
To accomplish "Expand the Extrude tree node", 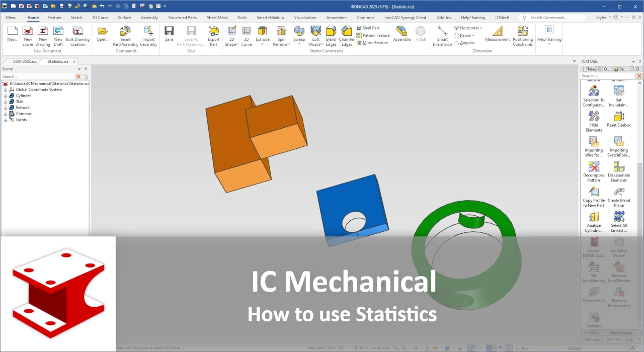I will click(x=6, y=108).
